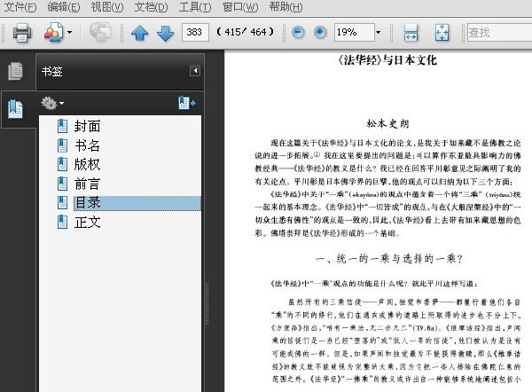Select the 目录 bookmark
This screenshot has height=392, width=532.
137,203
